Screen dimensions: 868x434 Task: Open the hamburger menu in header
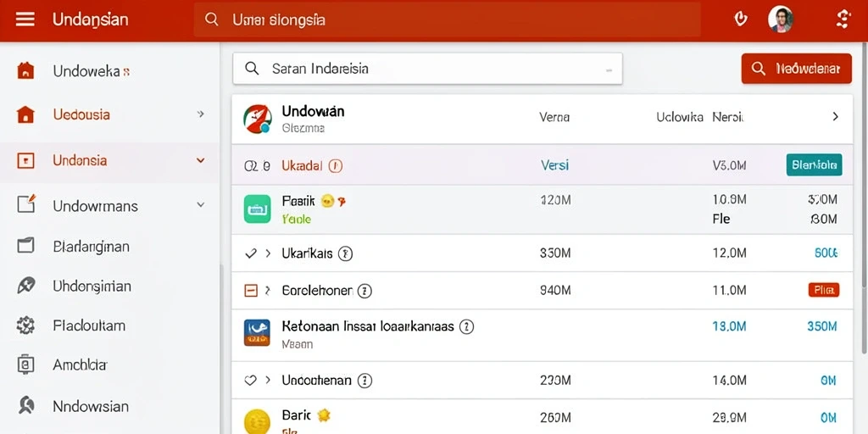[25, 20]
